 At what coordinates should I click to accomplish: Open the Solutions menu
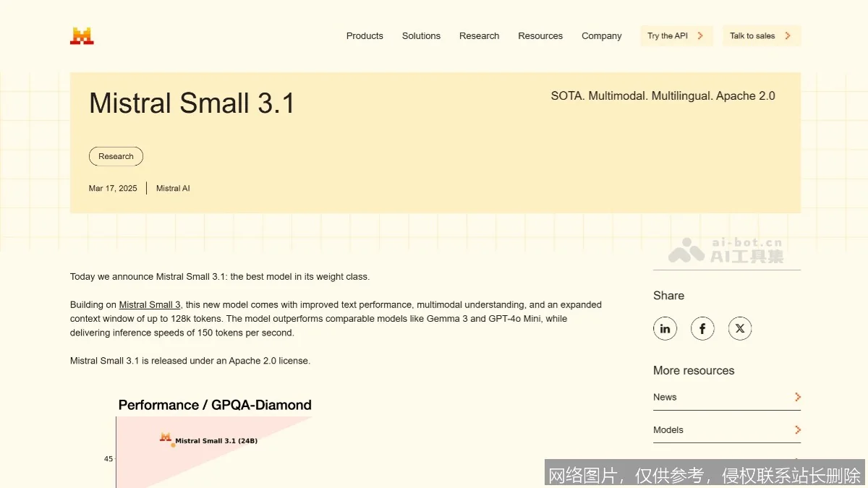(x=421, y=35)
